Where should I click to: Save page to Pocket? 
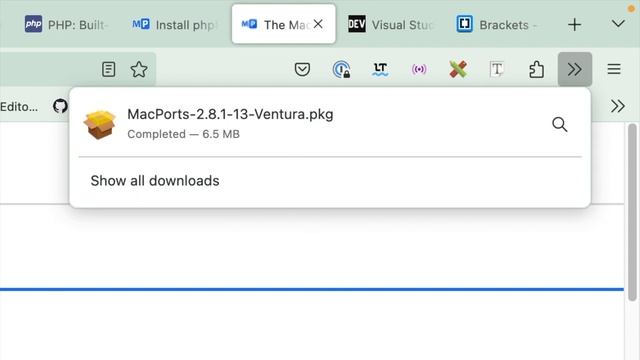pyautogui.click(x=302, y=69)
